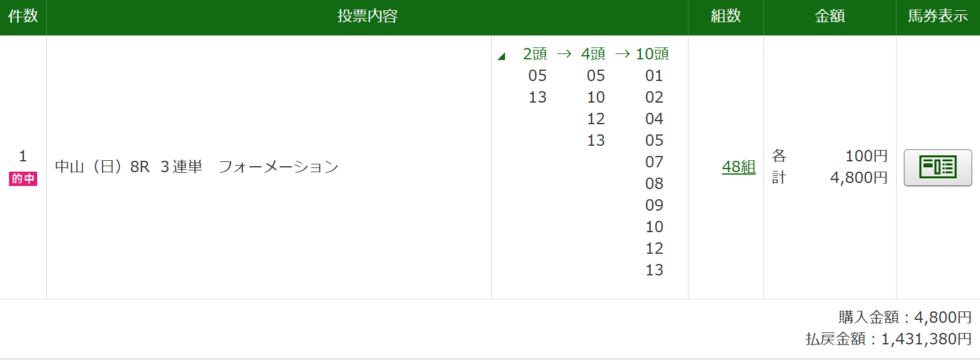Click the pink 的中 badge
The width and height of the screenshot is (980, 360).
pyautogui.click(x=23, y=179)
